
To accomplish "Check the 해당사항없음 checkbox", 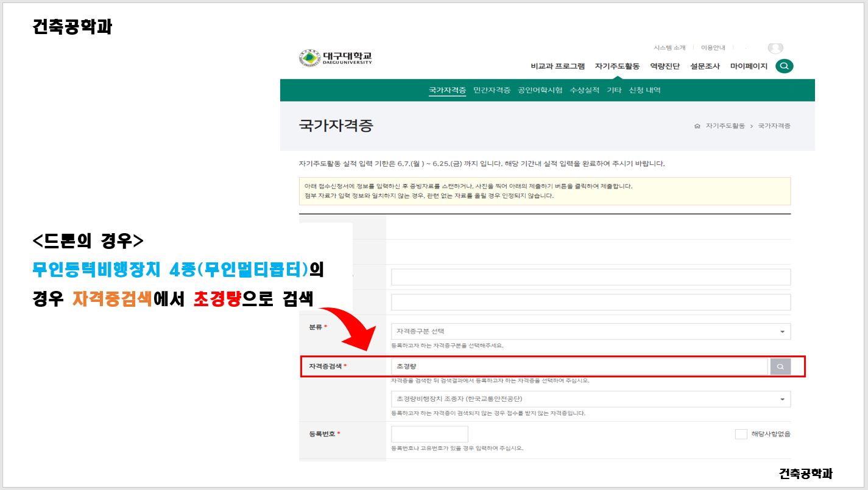I will pos(741,434).
